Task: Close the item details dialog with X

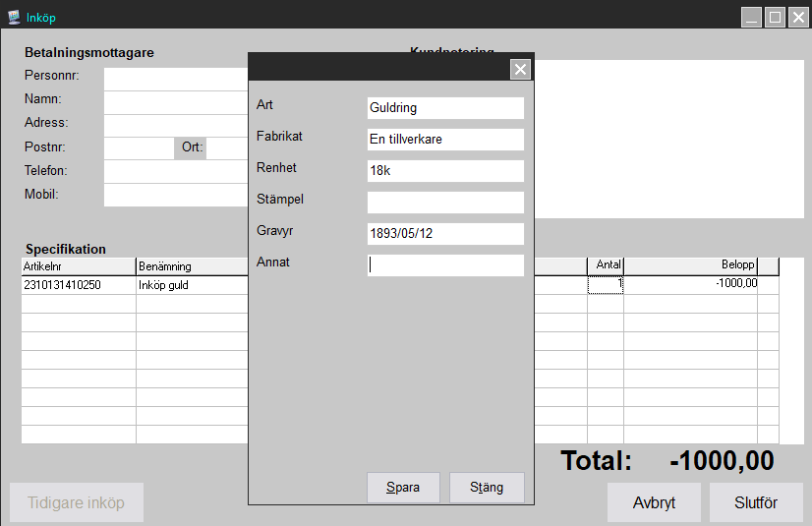Action: point(520,69)
